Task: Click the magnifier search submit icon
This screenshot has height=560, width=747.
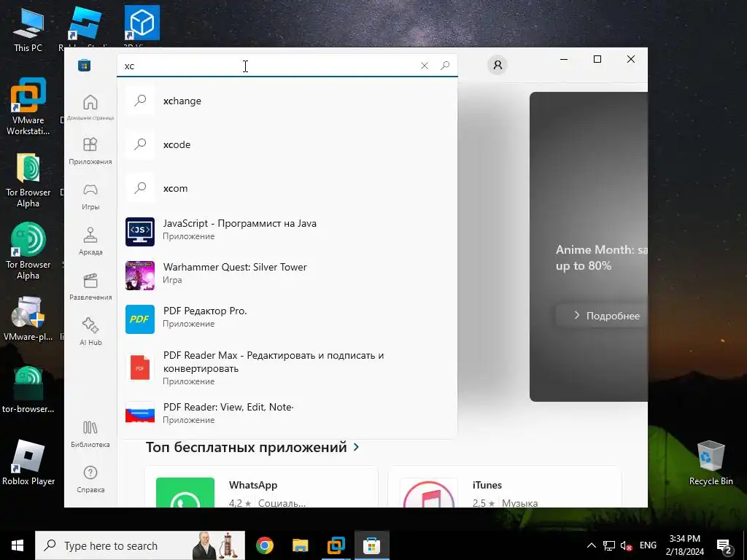Action: 445,66
